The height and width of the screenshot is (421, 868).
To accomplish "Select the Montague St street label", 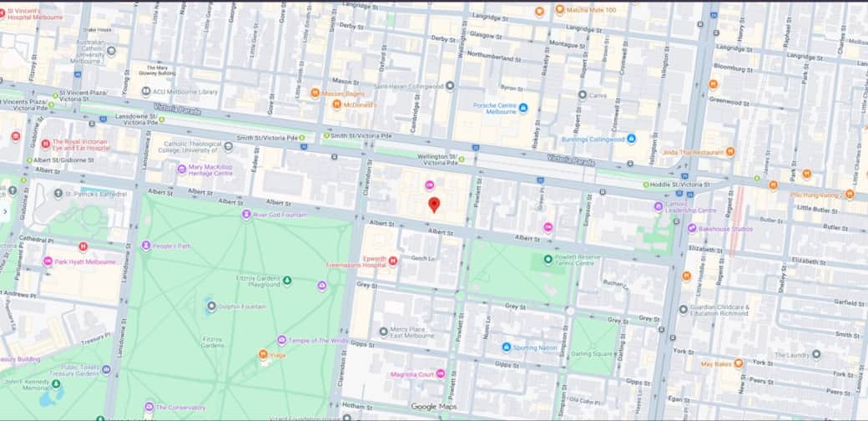I will 567,43.
